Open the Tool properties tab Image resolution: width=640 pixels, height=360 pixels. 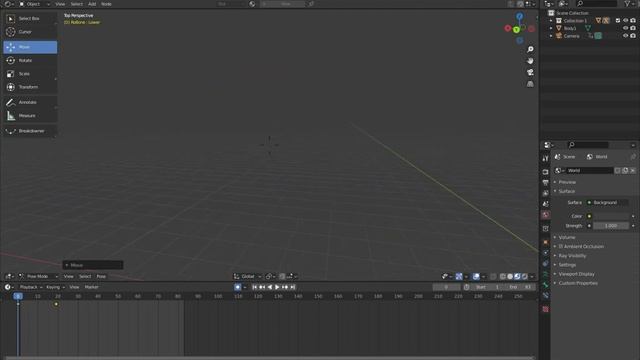[545, 158]
